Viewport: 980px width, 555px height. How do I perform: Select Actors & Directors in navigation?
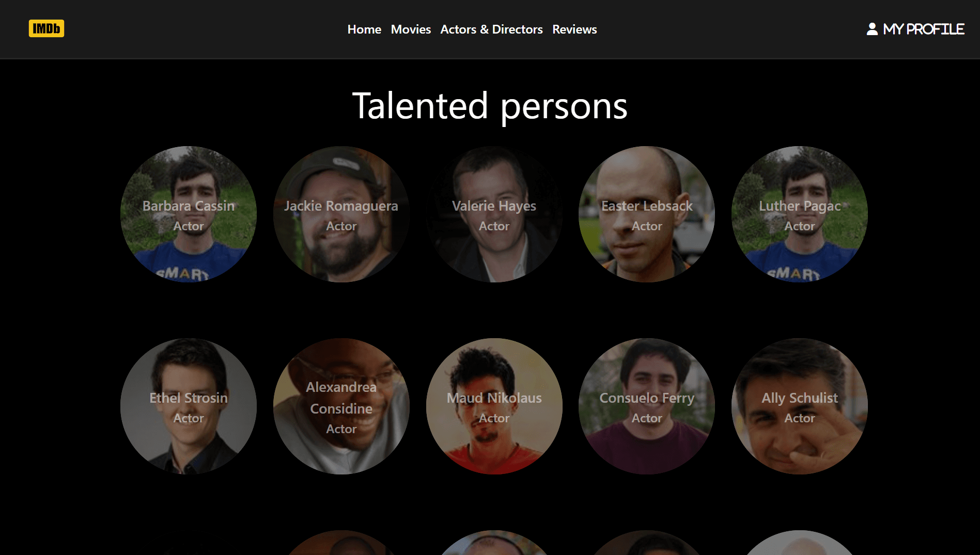click(491, 29)
